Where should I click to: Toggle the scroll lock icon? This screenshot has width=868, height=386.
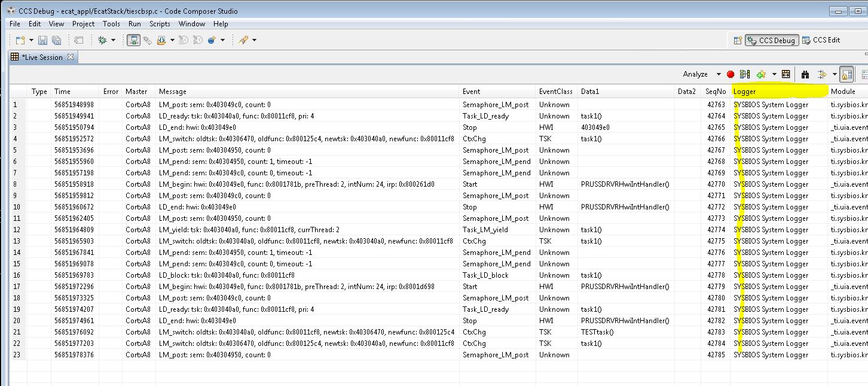point(846,74)
